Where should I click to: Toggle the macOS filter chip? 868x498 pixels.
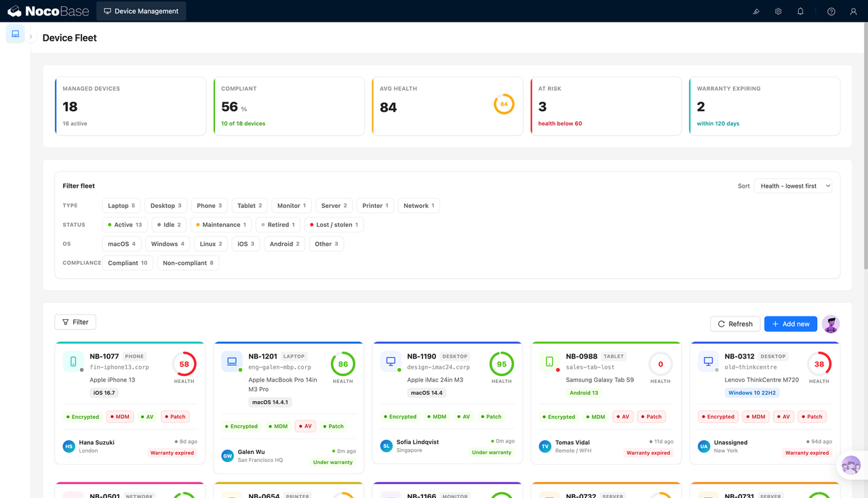(122, 243)
